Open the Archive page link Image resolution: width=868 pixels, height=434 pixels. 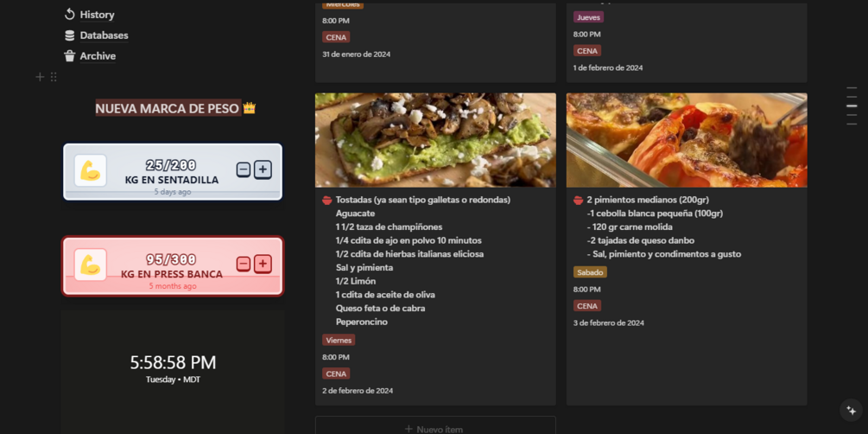click(98, 56)
